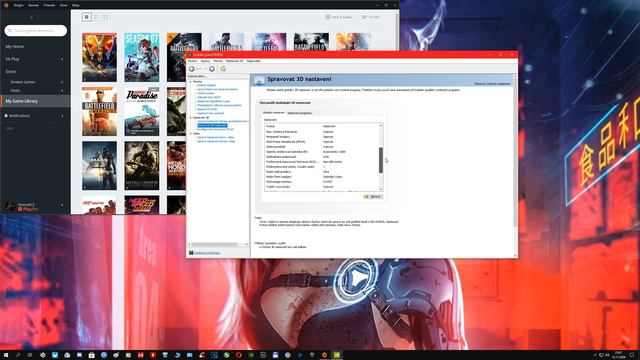Click the 3D settings list vertical scrollbar thumb

[381, 160]
